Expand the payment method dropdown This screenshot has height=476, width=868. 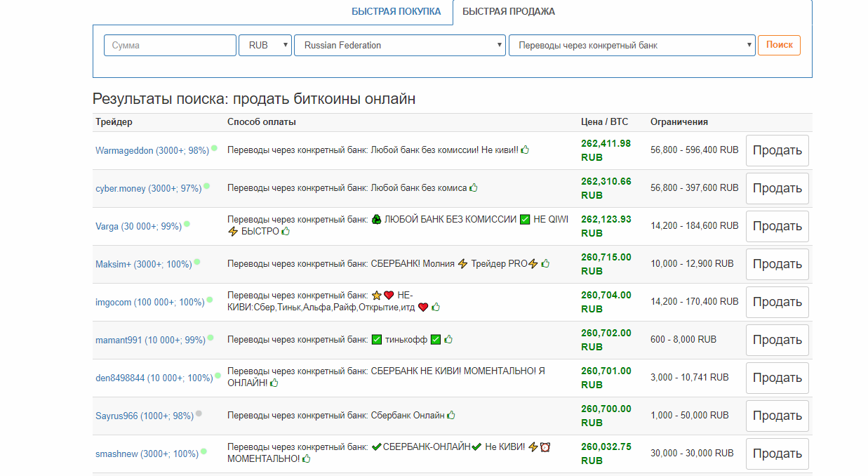point(632,46)
